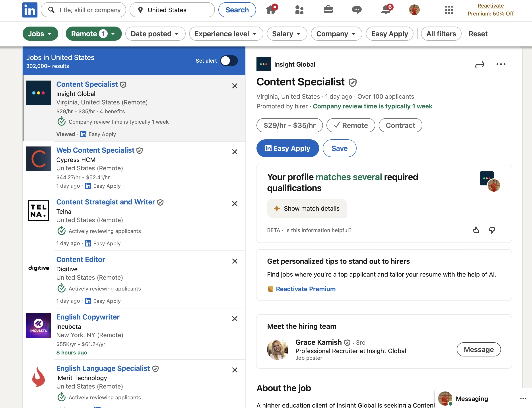The image size is (532, 408).
Task: Dismiss the Web Content Specialist job
Action: (x=235, y=152)
